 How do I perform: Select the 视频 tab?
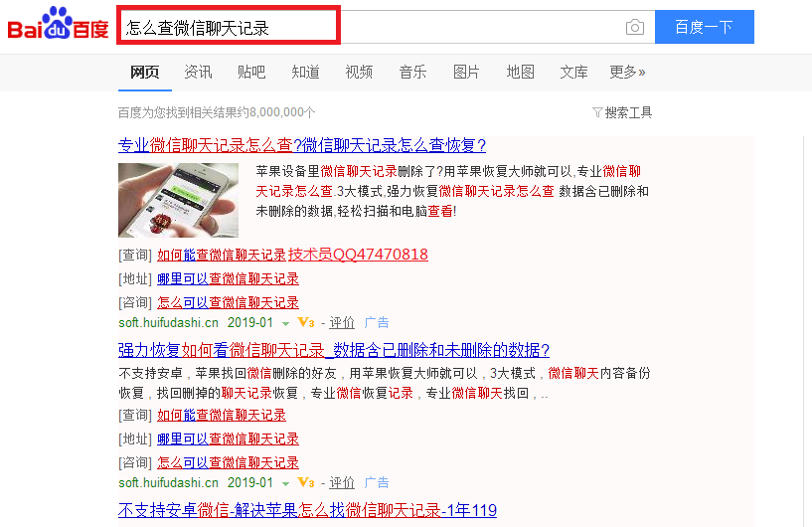359,72
